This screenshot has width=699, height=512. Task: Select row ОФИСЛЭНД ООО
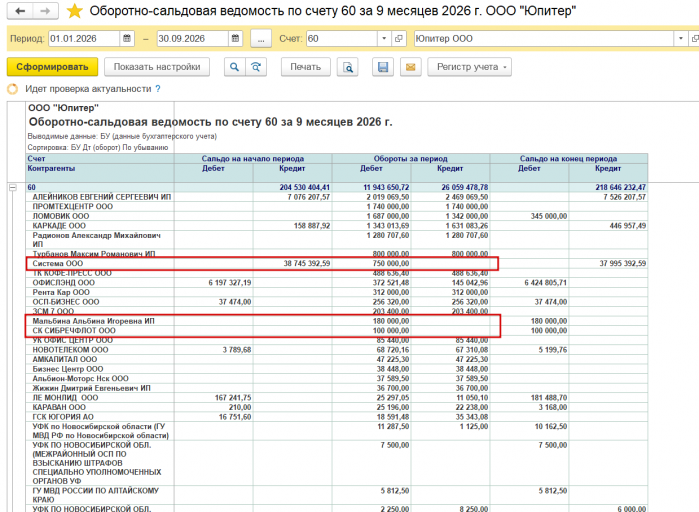[x=63, y=283]
